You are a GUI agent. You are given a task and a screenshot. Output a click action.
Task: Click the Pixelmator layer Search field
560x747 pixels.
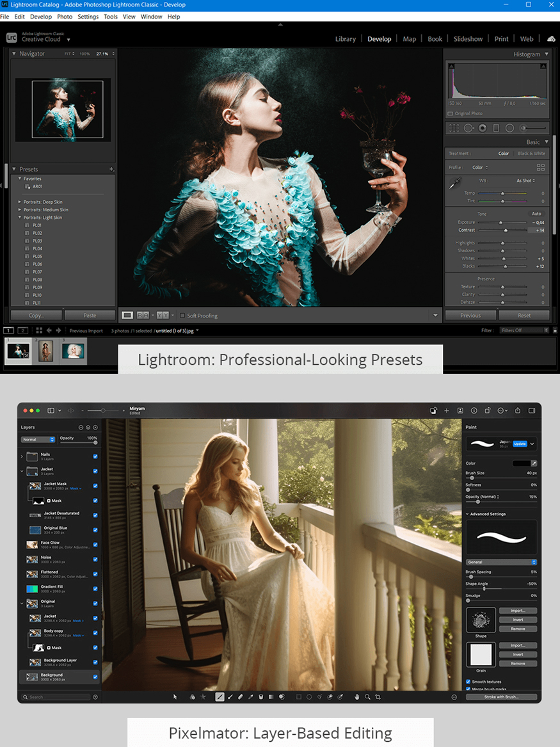coord(56,697)
